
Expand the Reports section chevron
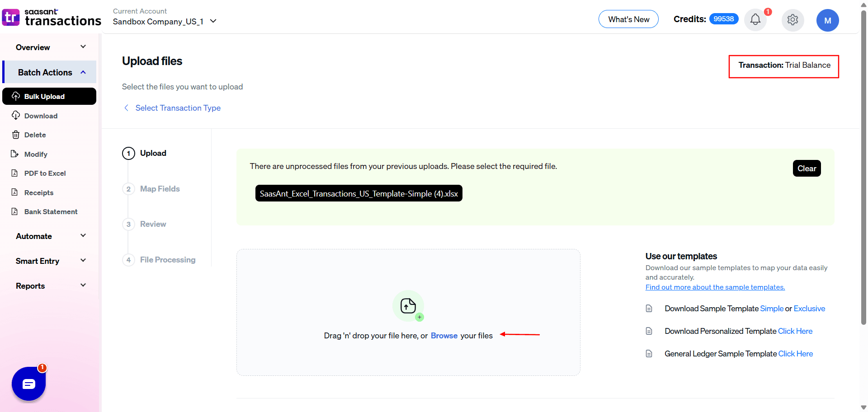tap(83, 286)
